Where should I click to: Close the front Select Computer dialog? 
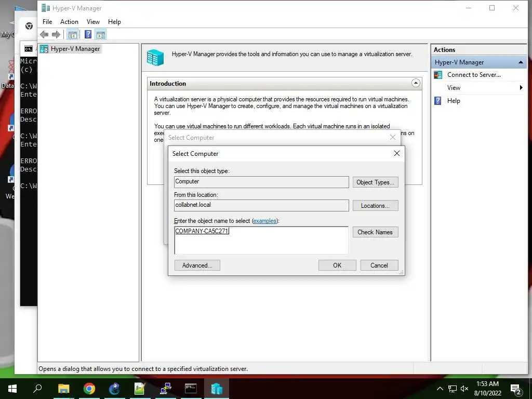pos(396,153)
